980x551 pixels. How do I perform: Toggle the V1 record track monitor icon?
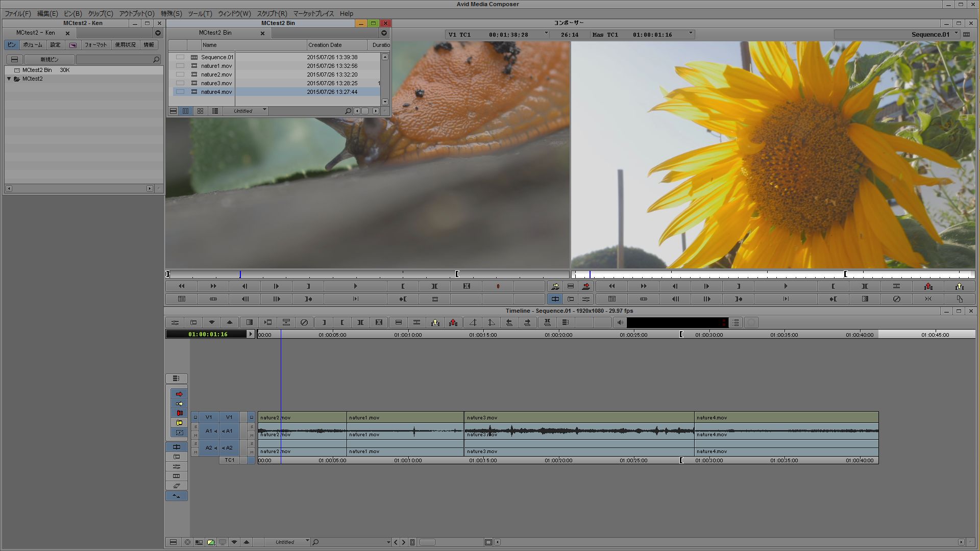click(x=251, y=417)
